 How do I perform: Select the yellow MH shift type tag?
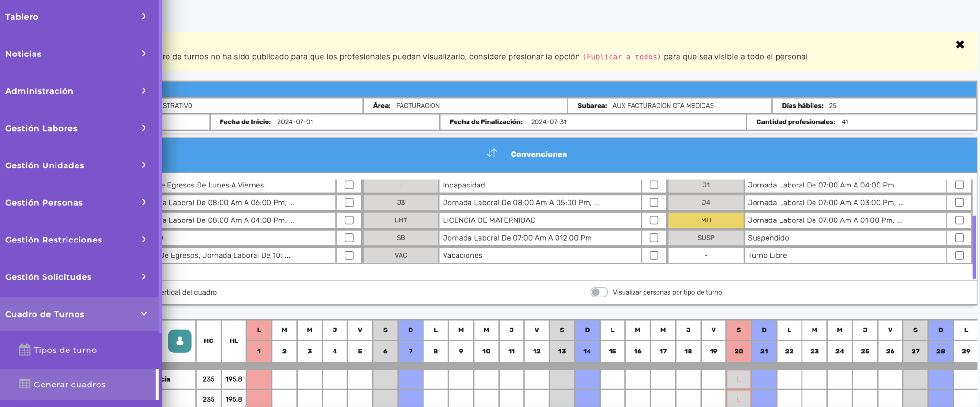(706, 220)
